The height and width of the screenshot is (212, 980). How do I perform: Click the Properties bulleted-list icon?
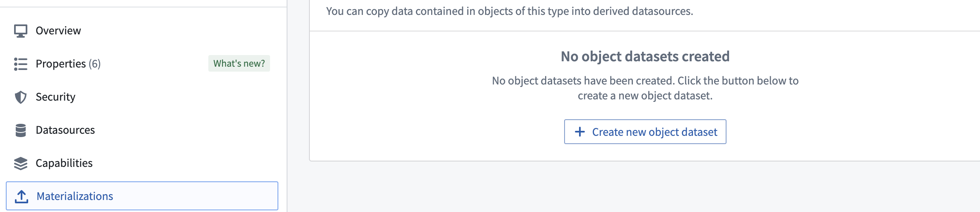[21, 64]
